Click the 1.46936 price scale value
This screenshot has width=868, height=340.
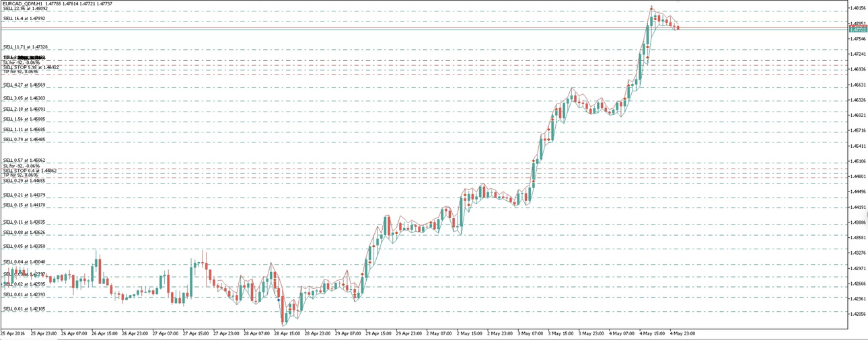pyautogui.click(x=857, y=69)
